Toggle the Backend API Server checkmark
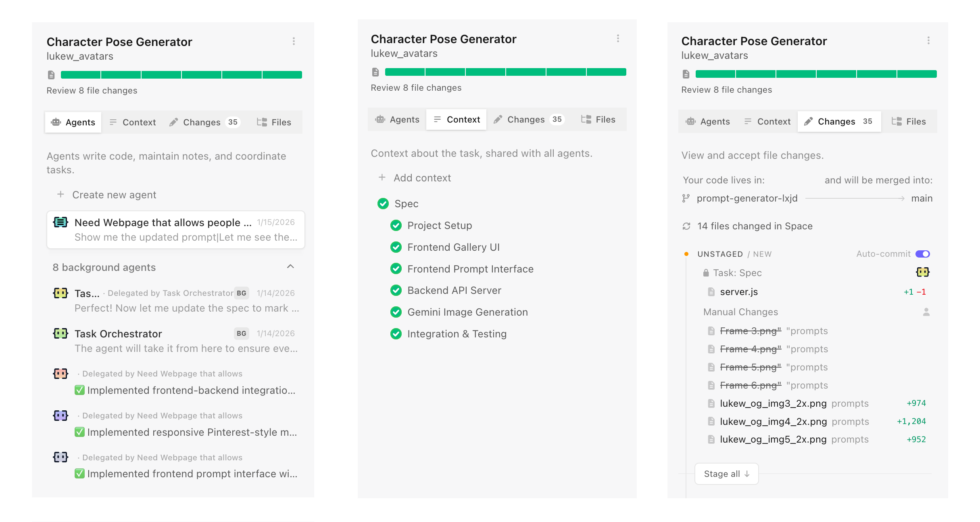 click(x=396, y=290)
